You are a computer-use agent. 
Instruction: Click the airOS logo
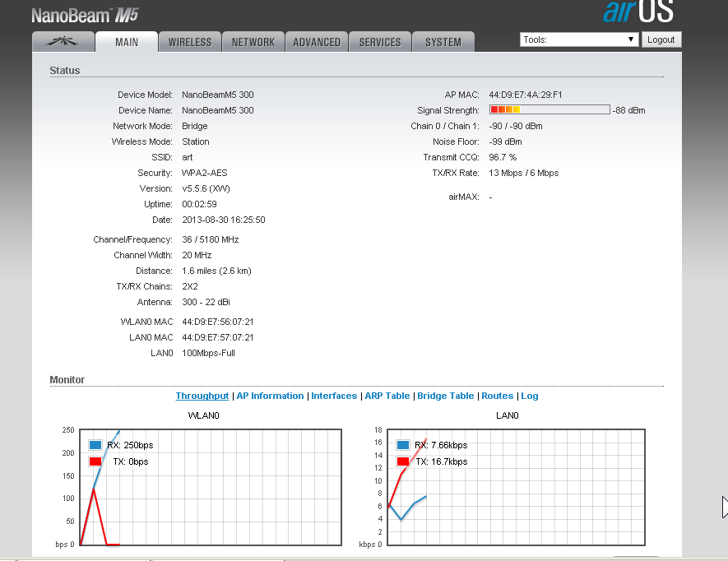[638, 12]
